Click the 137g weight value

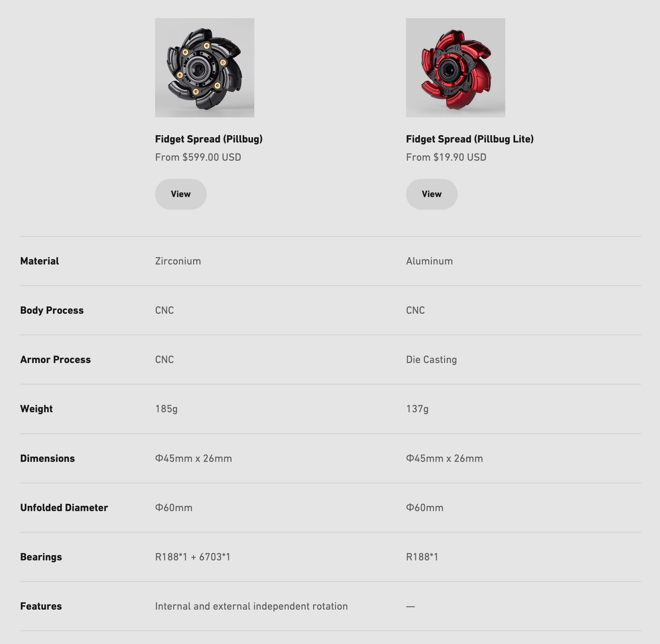417,409
